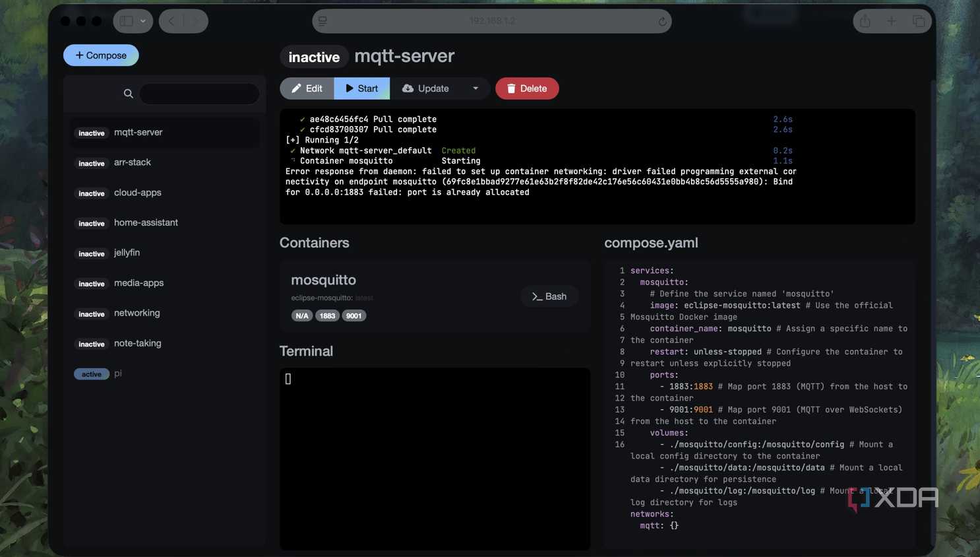Click inside the Terminal panel
Viewport: 980px width, 557px height.
click(x=435, y=459)
